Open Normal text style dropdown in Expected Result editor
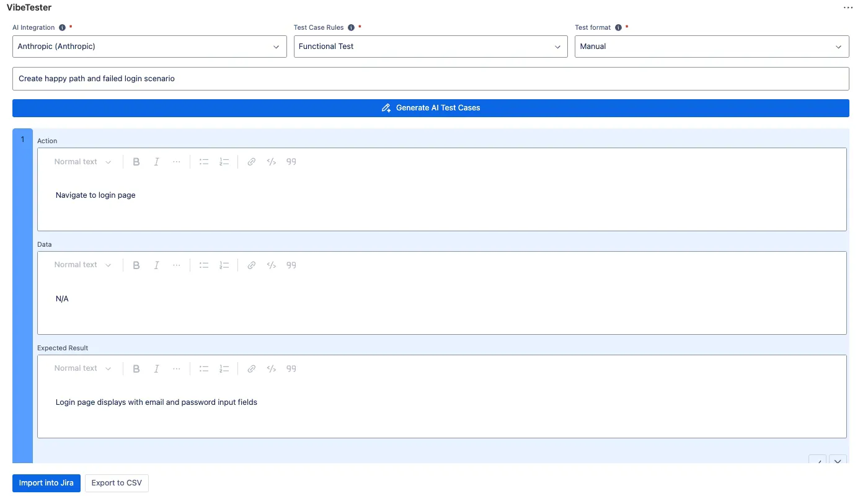868x496 pixels. coord(82,368)
